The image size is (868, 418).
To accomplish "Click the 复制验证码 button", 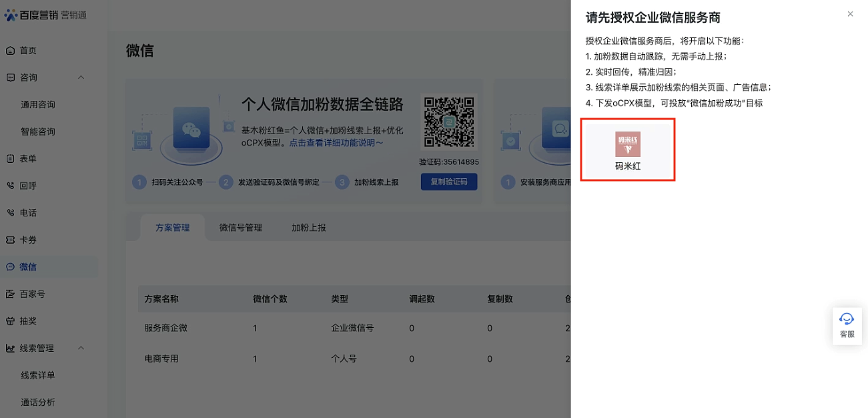I will tap(448, 182).
